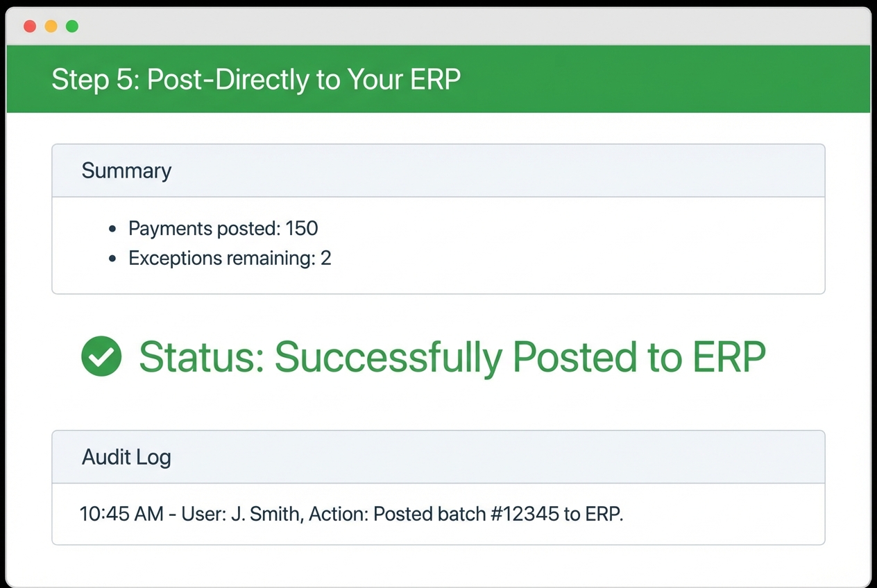Click the bullet beside Exceptions remaining
The height and width of the screenshot is (588, 877).
113,257
